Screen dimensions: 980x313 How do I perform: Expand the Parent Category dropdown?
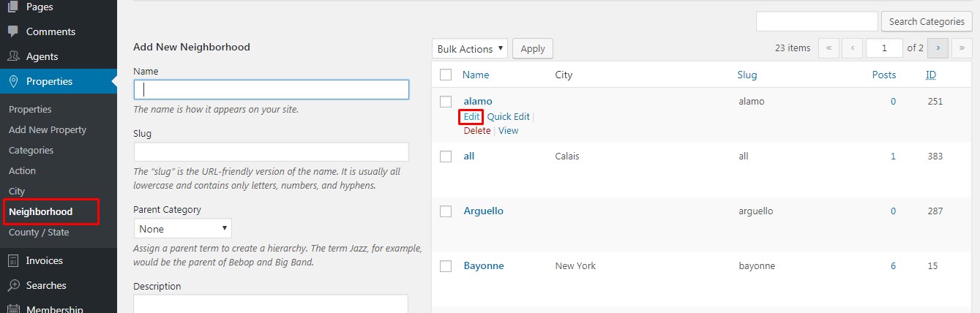pyautogui.click(x=182, y=229)
